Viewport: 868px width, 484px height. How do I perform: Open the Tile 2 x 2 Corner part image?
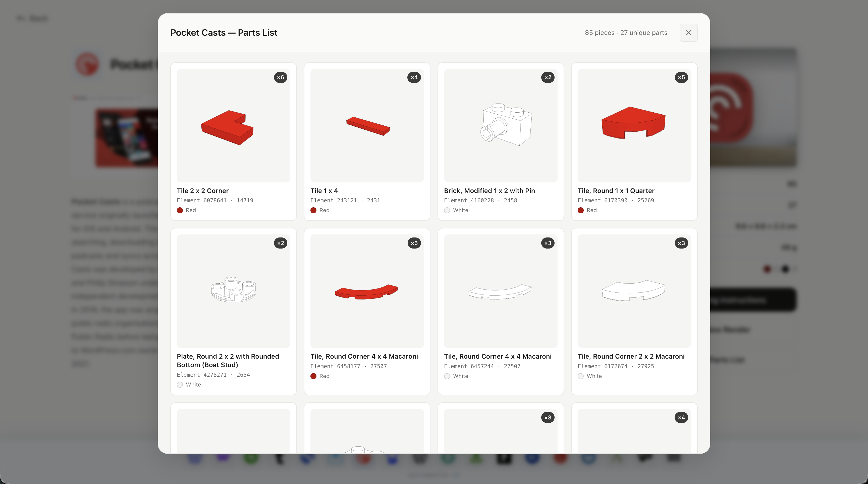coord(234,126)
